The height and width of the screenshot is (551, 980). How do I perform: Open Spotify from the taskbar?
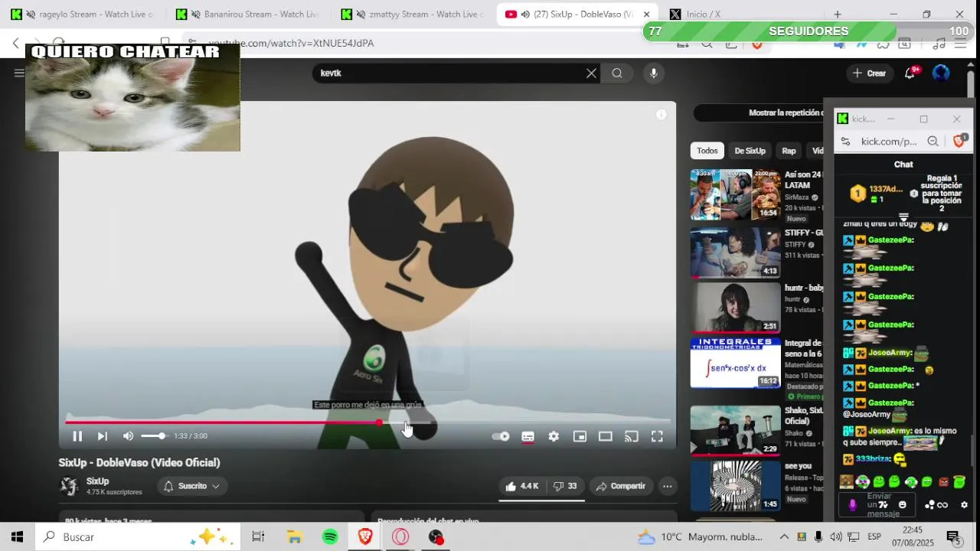tap(330, 537)
